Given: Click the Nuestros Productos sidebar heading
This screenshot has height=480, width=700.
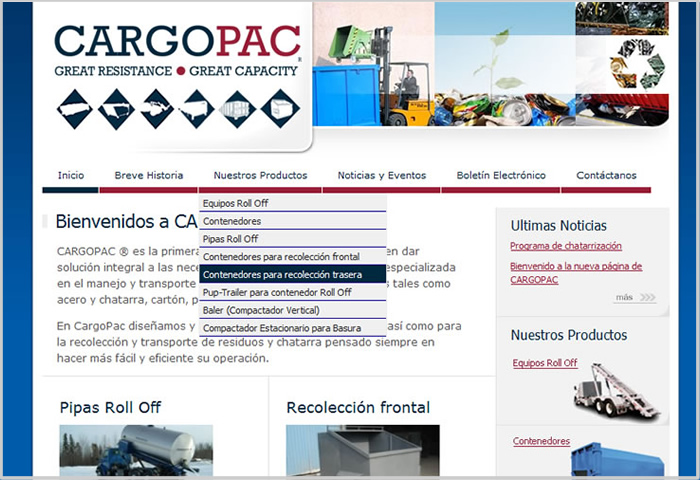Looking at the screenshot, I should pos(569,335).
